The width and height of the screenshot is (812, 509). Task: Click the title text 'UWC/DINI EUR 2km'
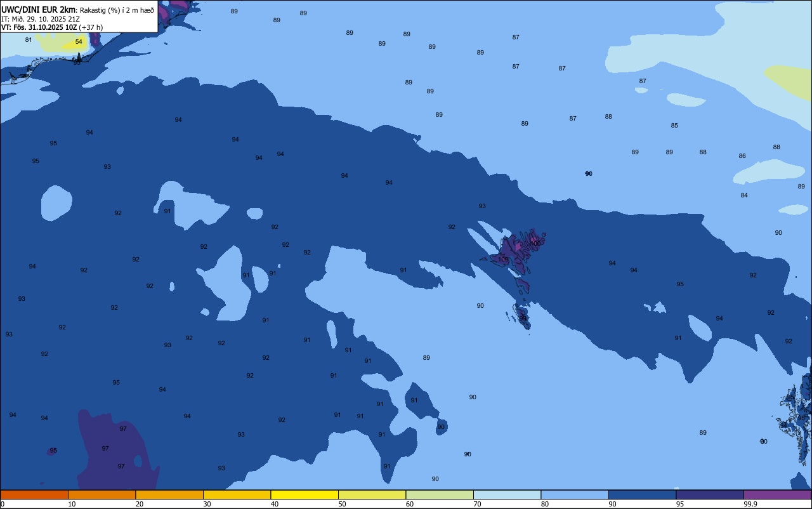(38, 10)
